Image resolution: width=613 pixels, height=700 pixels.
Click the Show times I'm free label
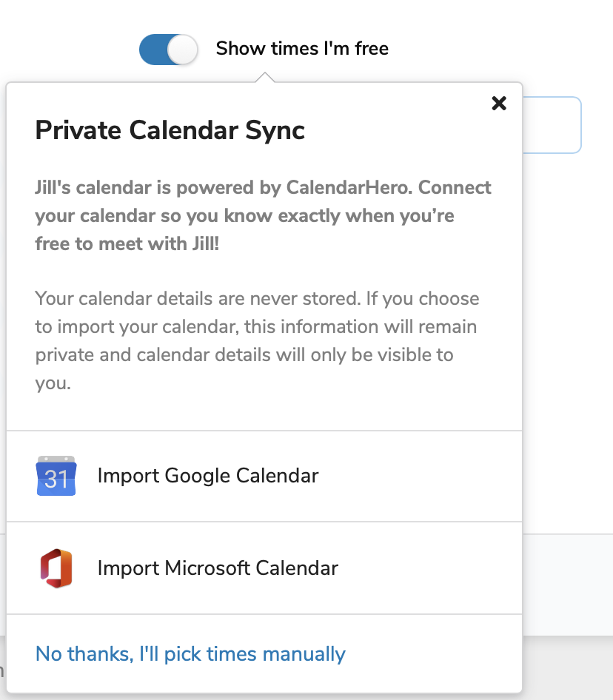click(302, 50)
